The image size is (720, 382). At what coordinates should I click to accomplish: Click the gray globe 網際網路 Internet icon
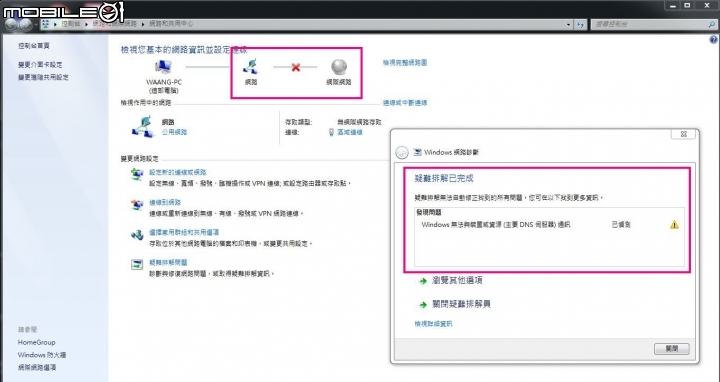[339, 67]
